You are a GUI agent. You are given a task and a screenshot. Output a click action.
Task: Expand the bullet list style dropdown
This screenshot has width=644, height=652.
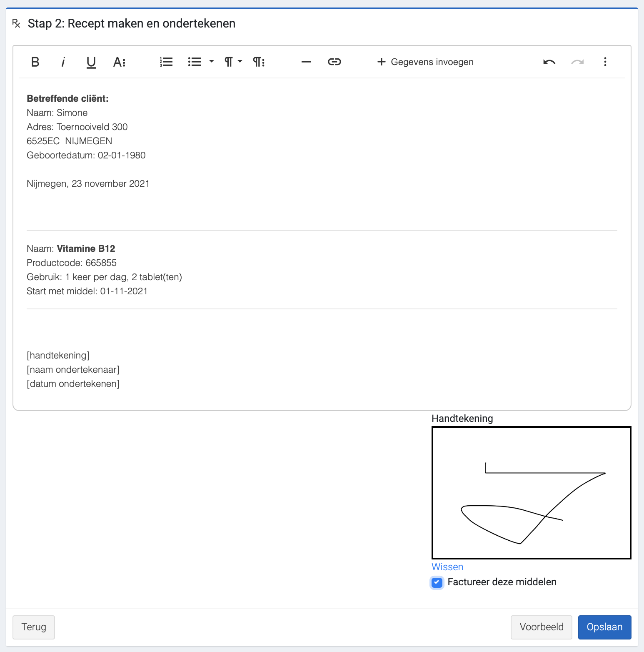pyautogui.click(x=212, y=62)
